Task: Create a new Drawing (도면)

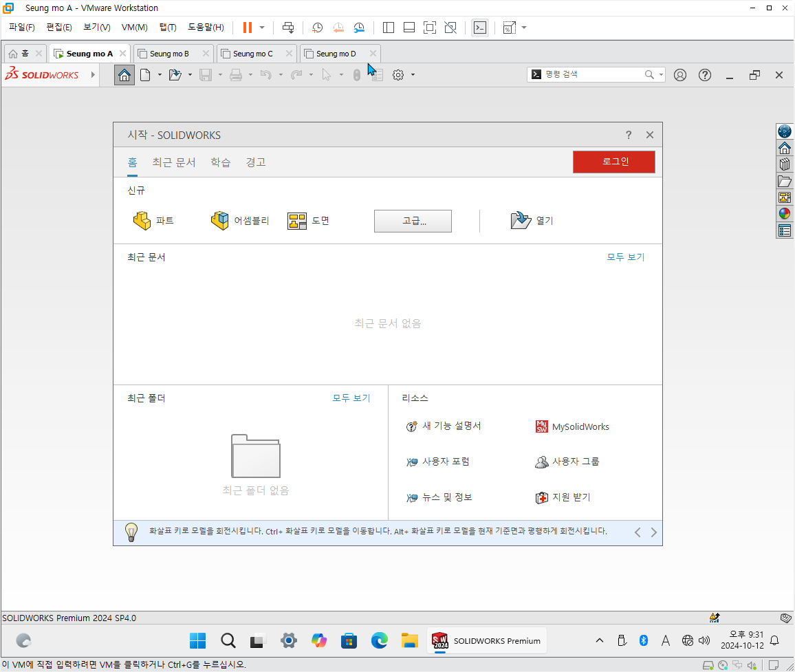Action: click(x=308, y=221)
